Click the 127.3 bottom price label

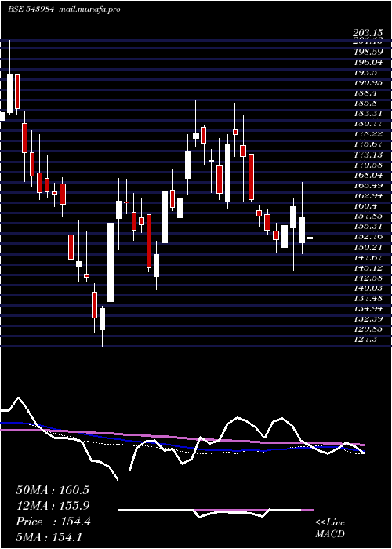coord(366,340)
